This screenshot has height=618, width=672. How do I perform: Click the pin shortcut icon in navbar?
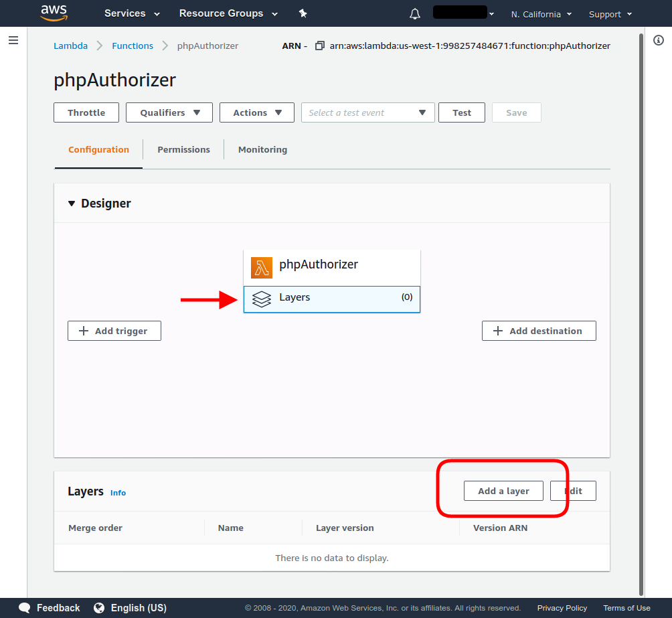pyautogui.click(x=303, y=13)
